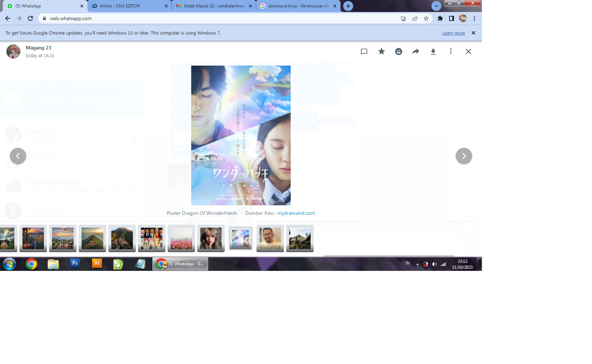Screen dimensions: 592x364
Task: Select the dark hillside house thumbnail
Action: 300,238
